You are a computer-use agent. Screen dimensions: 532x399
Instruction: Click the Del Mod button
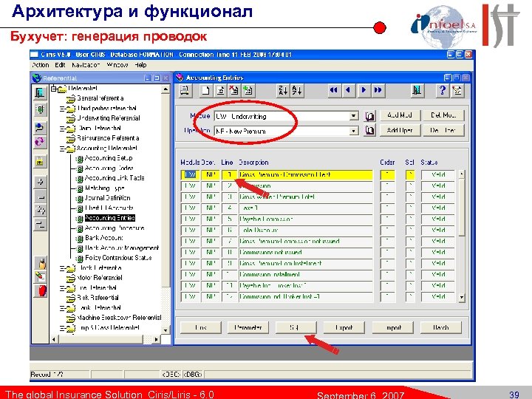point(443,115)
